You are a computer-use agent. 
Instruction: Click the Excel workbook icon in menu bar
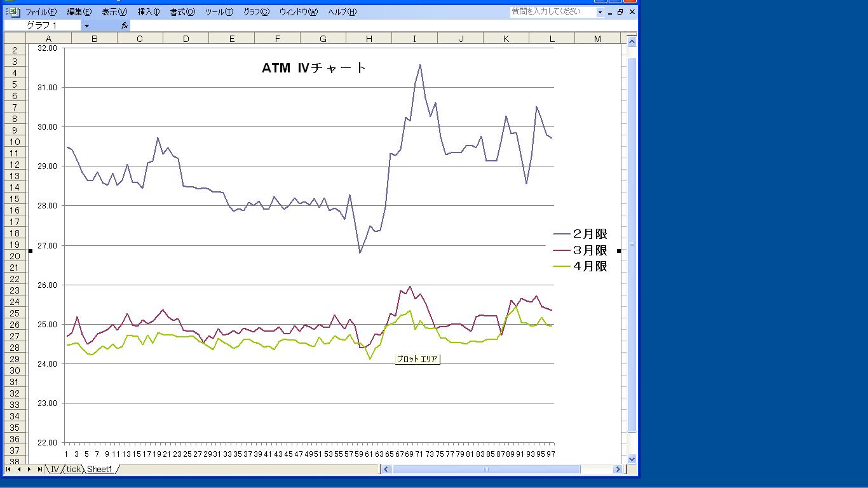point(14,11)
